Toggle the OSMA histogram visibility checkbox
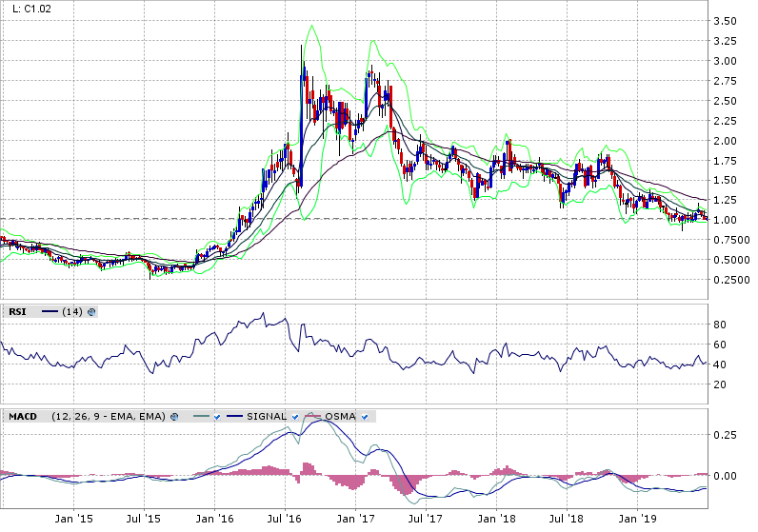The image size is (758, 532). pyautogui.click(x=363, y=417)
